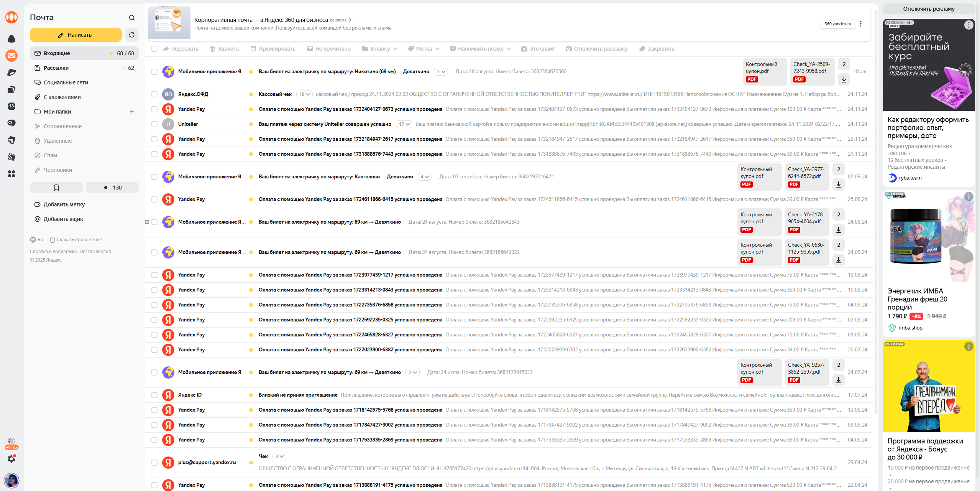Viewport: 980px width, 491px height.
Task: Expand the 18-message Кассовый чек thread
Action: [x=305, y=94]
